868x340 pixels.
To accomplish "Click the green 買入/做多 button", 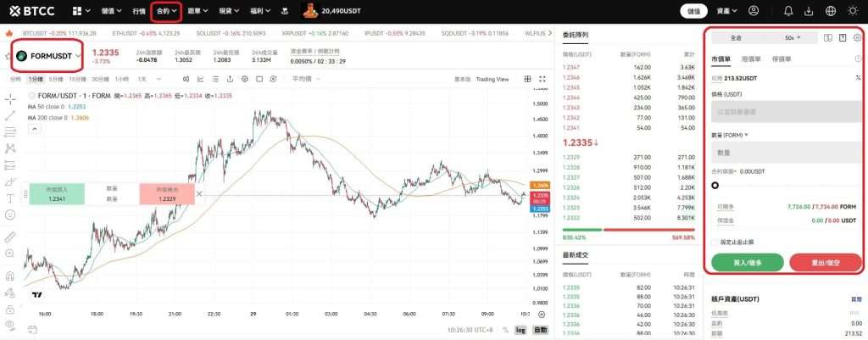I will pos(748,263).
